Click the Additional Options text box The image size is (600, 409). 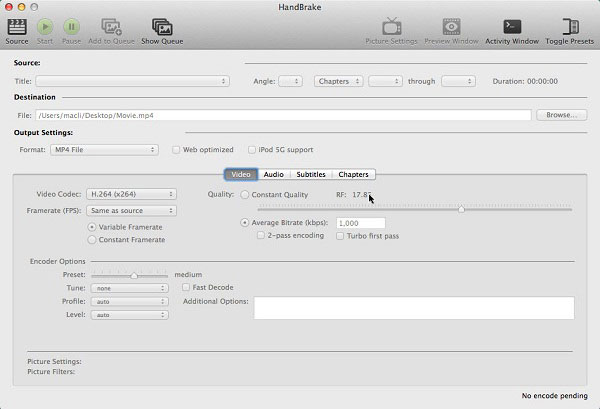(414, 308)
